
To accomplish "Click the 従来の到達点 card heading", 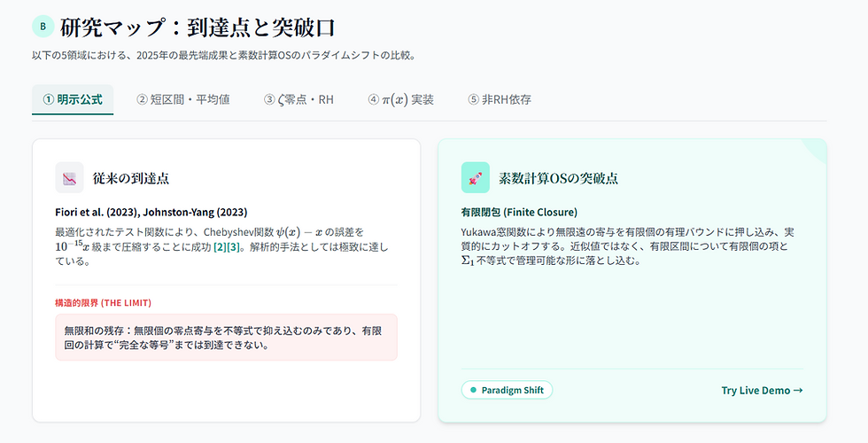I will point(131,178).
